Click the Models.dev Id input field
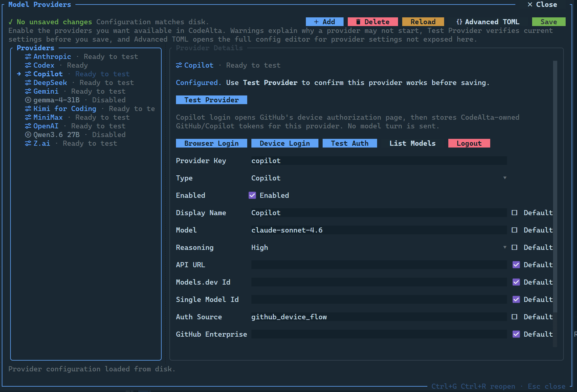 click(x=379, y=282)
